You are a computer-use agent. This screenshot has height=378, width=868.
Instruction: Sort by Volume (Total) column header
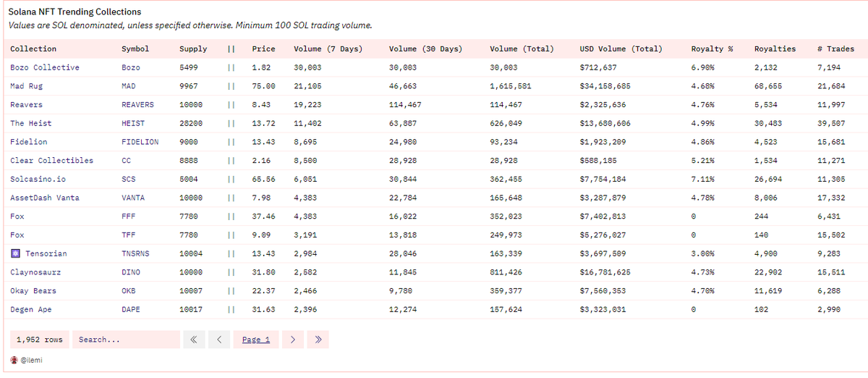tap(522, 49)
